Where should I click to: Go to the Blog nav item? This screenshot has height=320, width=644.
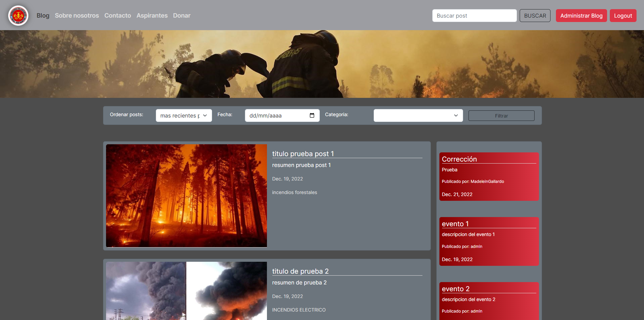coord(43,16)
